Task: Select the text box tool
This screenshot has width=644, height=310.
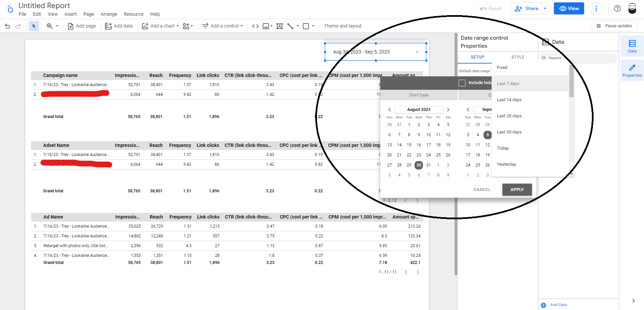Action: click(x=279, y=26)
